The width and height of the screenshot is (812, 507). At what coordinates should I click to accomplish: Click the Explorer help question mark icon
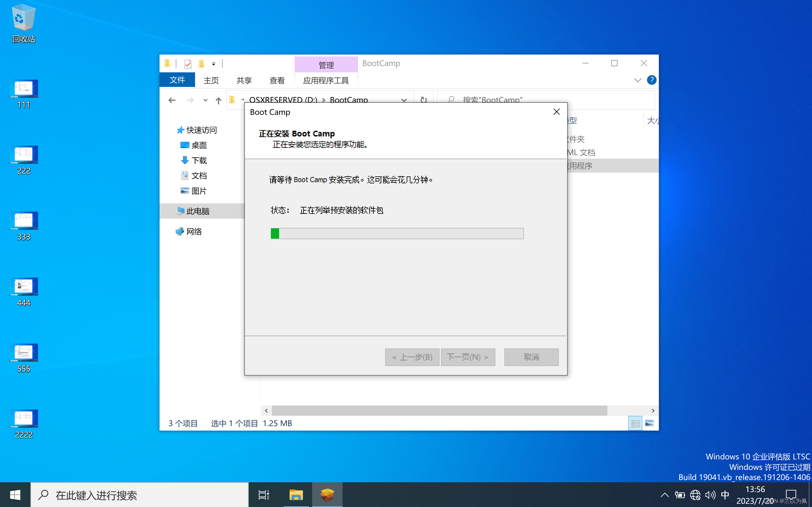(x=651, y=80)
